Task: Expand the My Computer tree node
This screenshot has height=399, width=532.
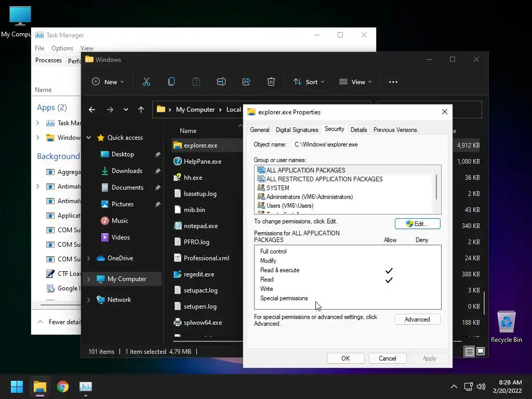Action: pos(89,279)
